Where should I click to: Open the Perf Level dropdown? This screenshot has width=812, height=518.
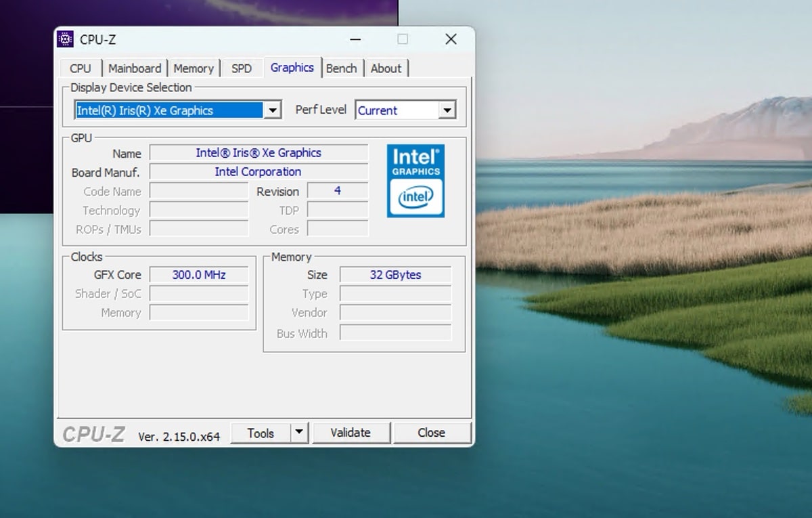[x=447, y=110]
